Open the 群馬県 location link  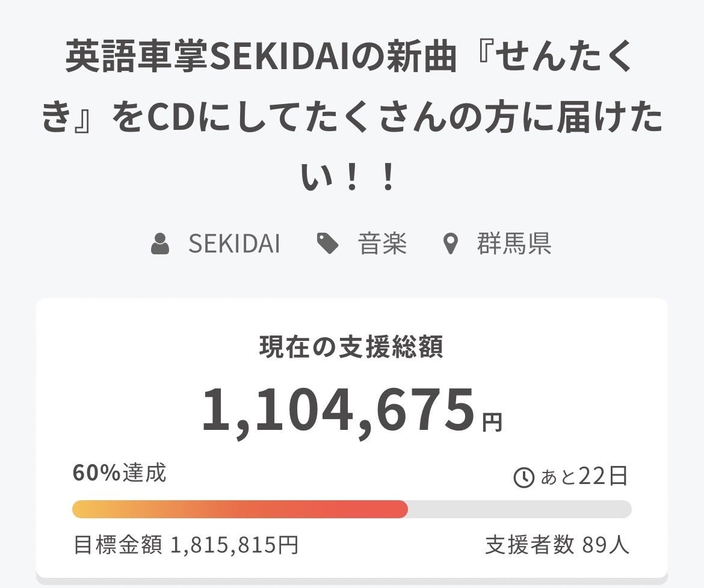tap(514, 245)
